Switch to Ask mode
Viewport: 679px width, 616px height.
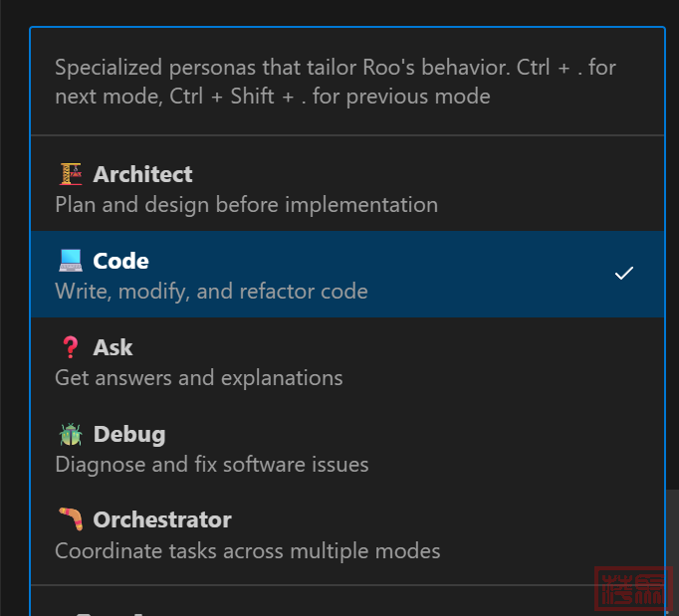(113, 347)
